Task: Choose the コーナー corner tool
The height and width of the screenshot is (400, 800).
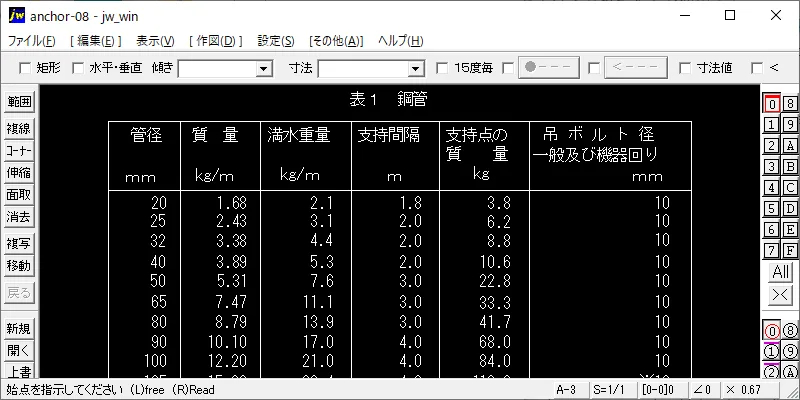Action: click(x=19, y=151)
